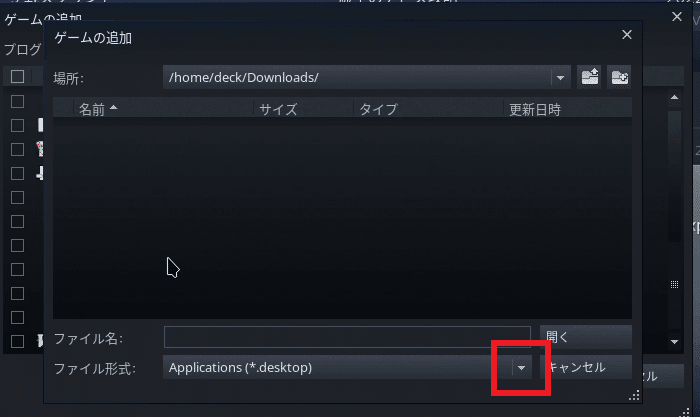Check the last visible program checkbox
The height and width of the screenshot is (417, 700).
17,342
